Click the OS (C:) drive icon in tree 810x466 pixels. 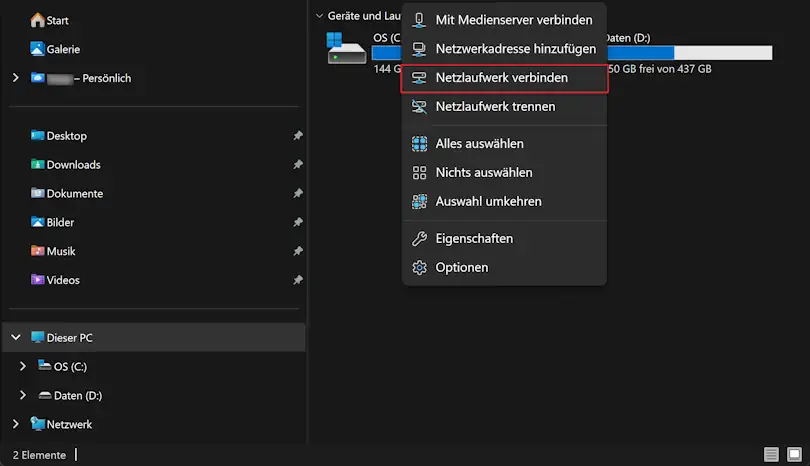(44, 366)
